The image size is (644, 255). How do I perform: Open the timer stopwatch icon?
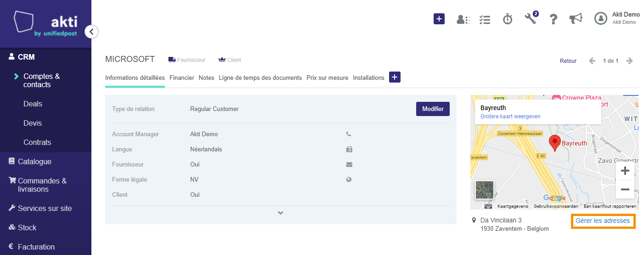508,19
